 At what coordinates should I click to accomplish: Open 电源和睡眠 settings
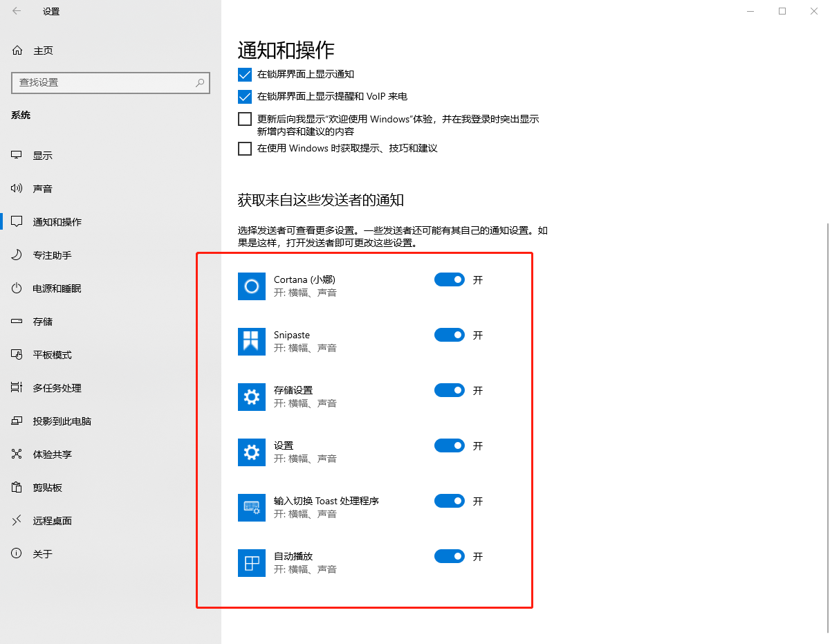click(16, 288)
